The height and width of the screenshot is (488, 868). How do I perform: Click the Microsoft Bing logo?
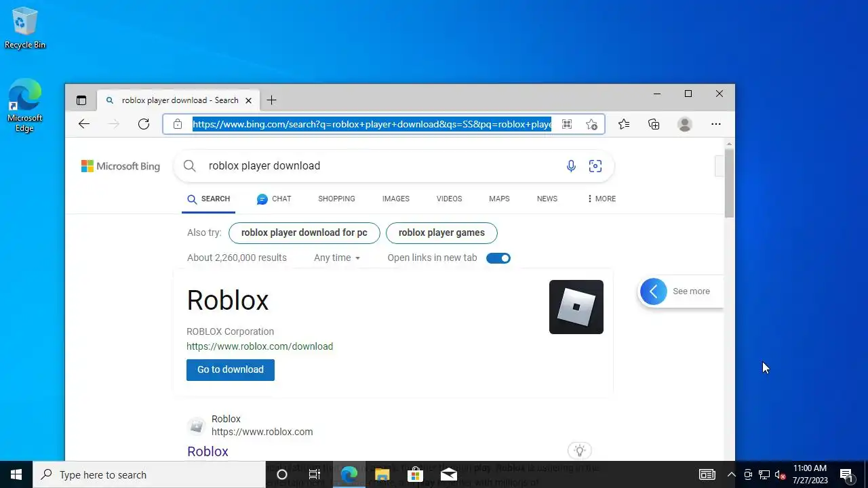pos(121,166)
